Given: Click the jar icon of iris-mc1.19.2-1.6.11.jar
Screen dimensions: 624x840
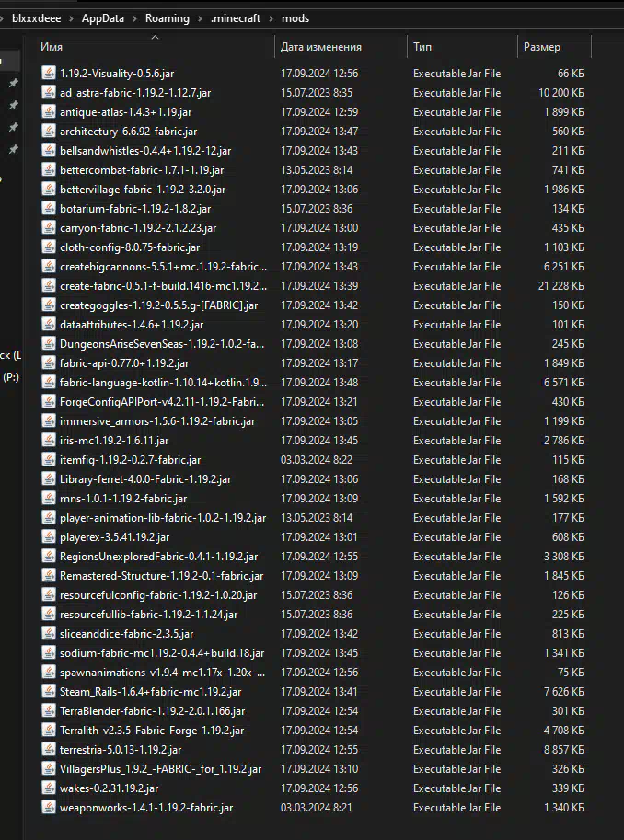Looking at the screenshot, I should [49, 440].
